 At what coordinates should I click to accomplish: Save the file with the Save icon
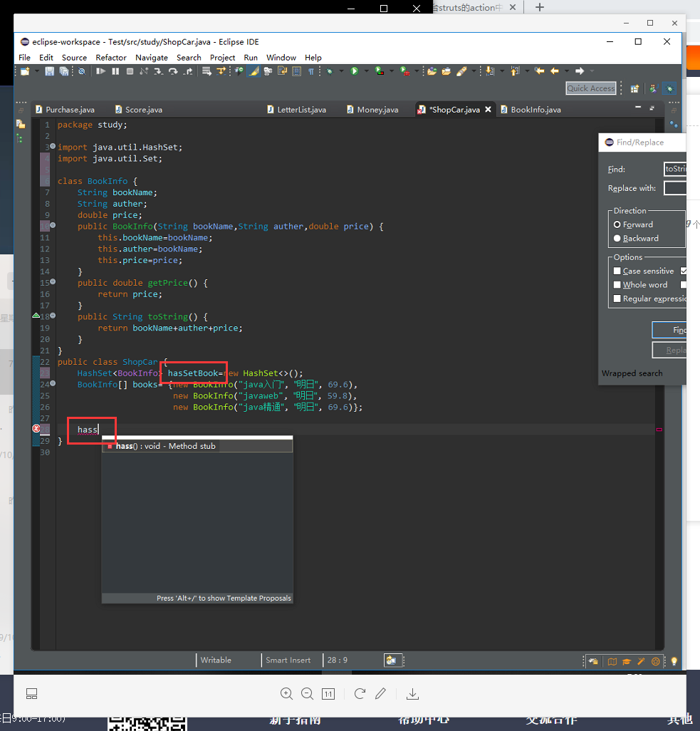coord(49,71)
